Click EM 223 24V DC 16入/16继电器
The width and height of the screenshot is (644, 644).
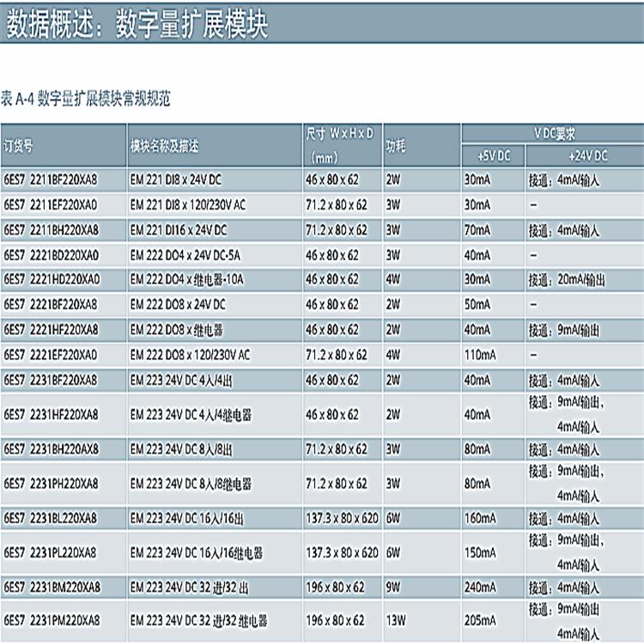[x=197, y=553]
